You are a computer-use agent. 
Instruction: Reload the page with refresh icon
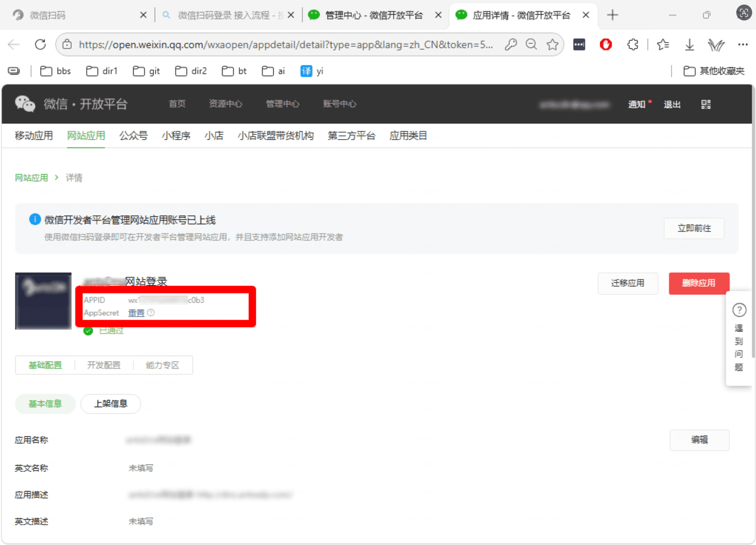pos(40,44)
